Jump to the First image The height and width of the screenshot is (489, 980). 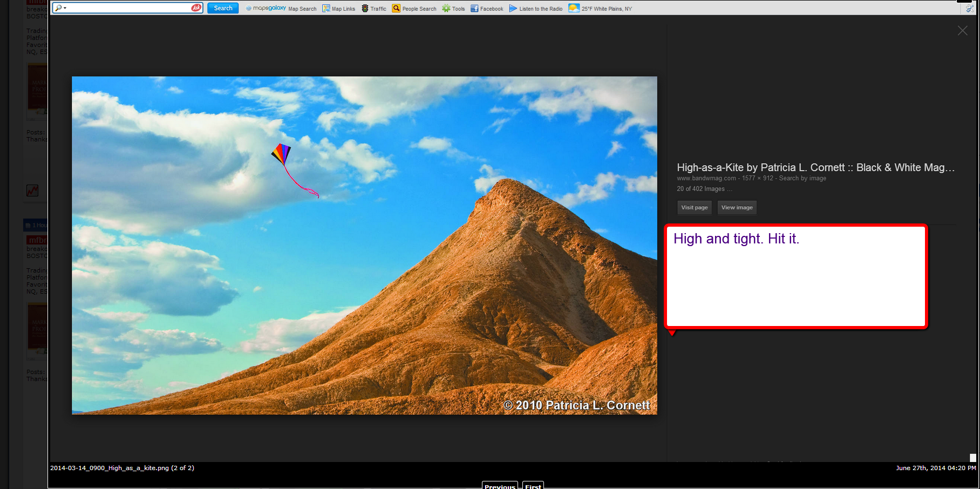click(533, 486)
